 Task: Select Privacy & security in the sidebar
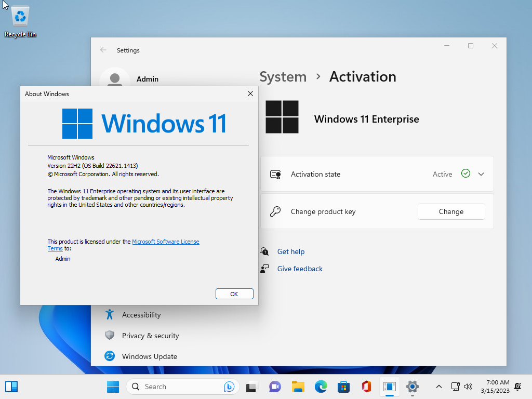[x=150, y=336]
